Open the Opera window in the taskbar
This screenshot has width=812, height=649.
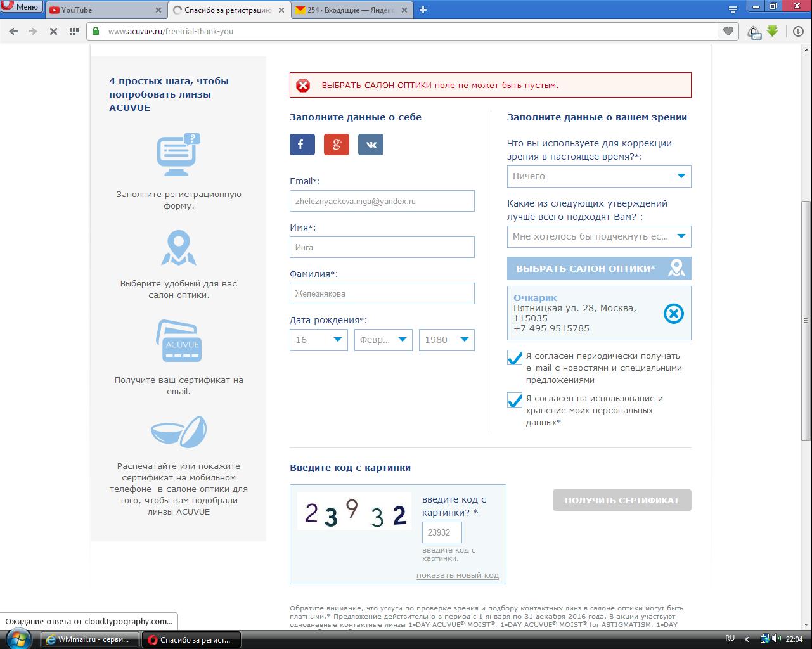pyautogui.click(x=191, y=639)
